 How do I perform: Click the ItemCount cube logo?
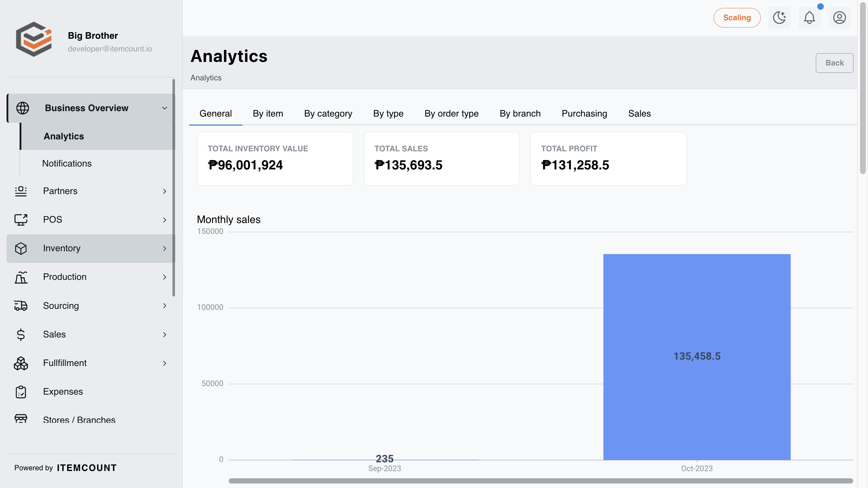pos(34,39)
